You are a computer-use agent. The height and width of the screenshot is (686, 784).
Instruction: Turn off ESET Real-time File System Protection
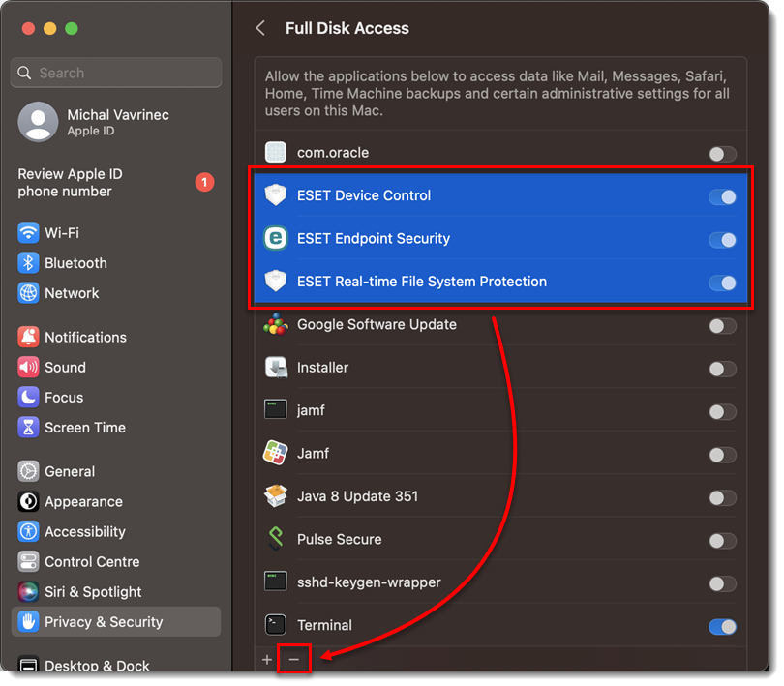click(722, 283)
